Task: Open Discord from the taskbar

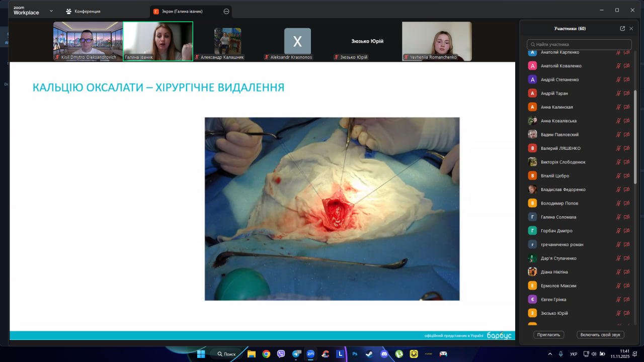Action: coord(384,354)
